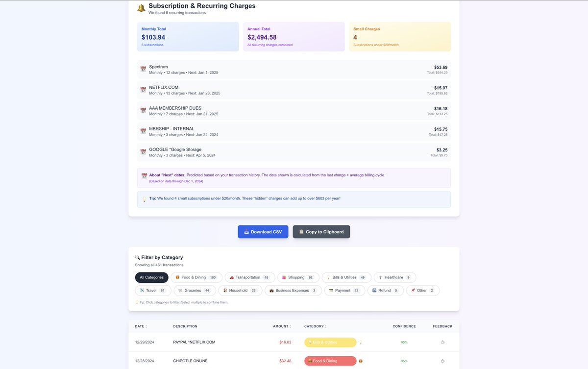
Task: Click the calendar icon in the NETFLIX.COM row
Action: (143, 90)
